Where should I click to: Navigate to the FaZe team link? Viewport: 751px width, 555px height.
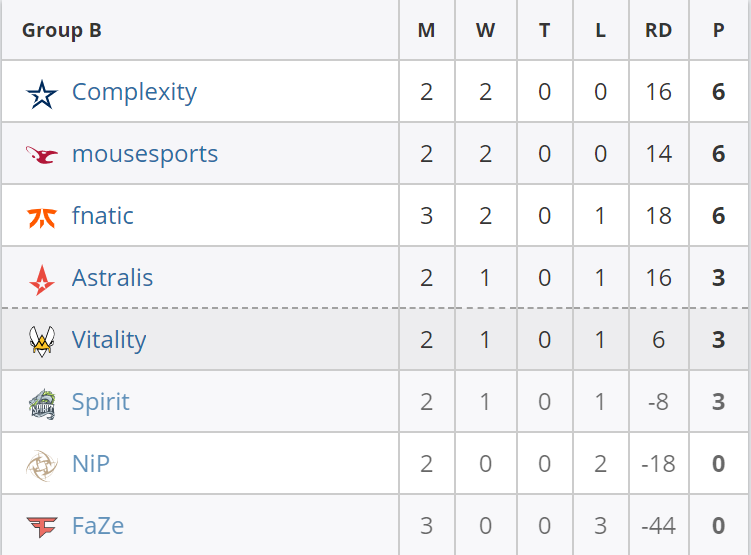[98, 526]
